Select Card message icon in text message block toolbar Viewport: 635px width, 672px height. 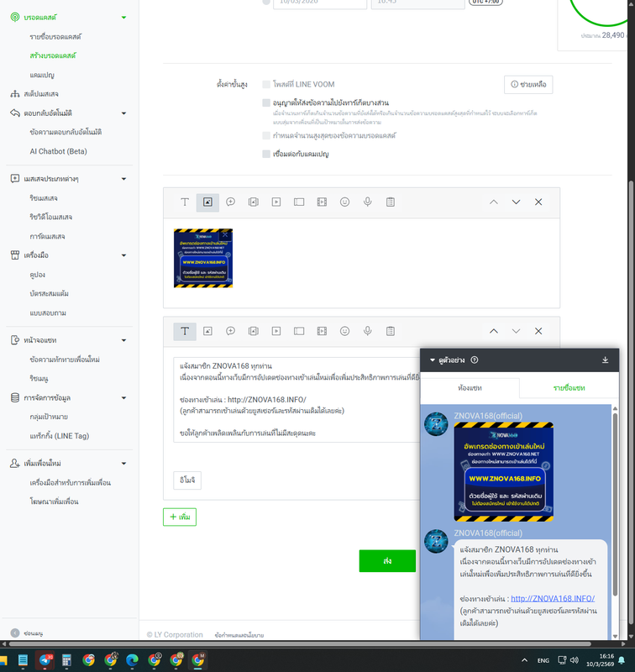[x=299, y=331]
